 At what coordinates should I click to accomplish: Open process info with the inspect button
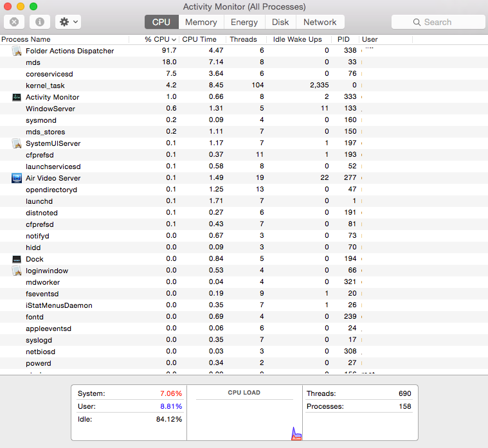(x=39, y=22)
